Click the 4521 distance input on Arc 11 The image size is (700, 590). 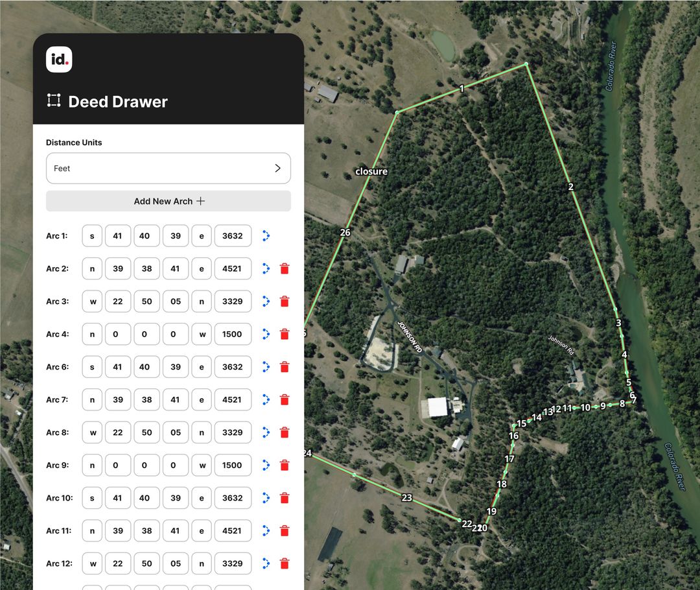pyautogui.click(x=233, y=530)
